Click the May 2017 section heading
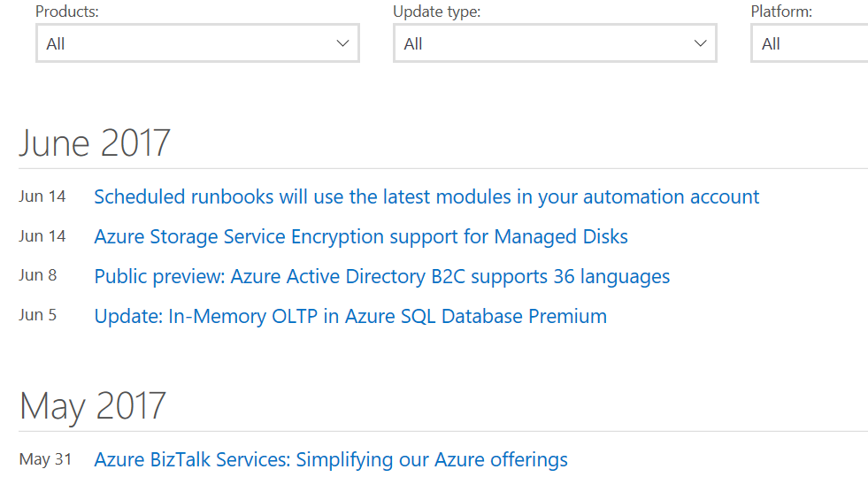 click(93, 405)
